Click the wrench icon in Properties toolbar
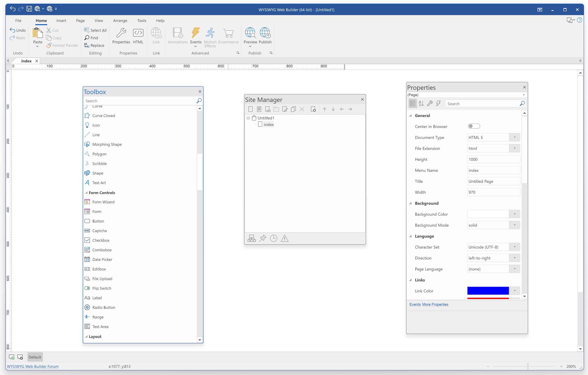Image resolution: width=588 pixels, height=375 pixels. pos(430,104)
